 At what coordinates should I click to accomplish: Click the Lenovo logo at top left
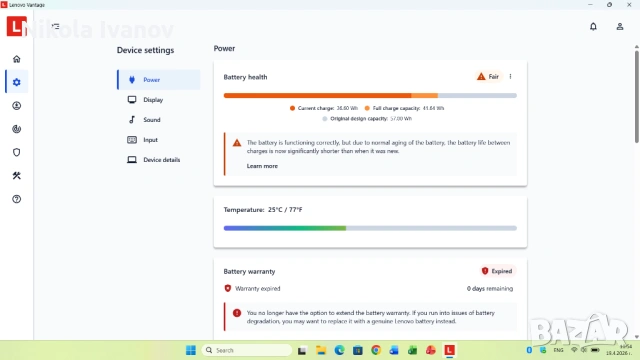[16, 26]
